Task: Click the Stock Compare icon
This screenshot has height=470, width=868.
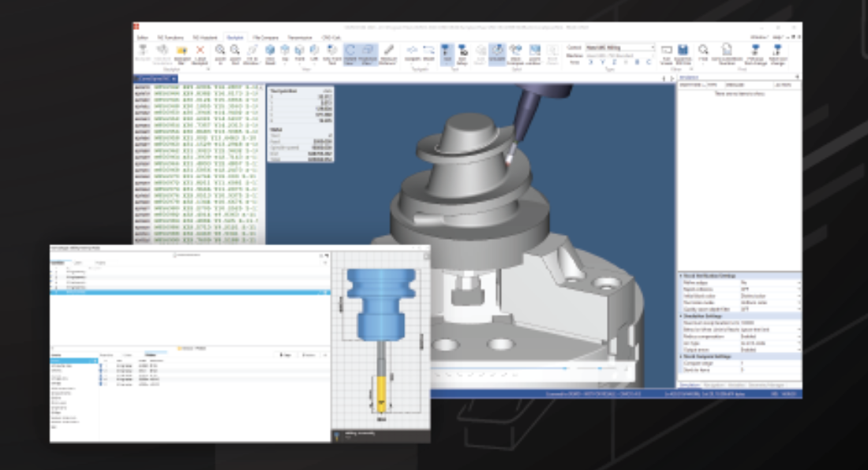Action: [515, 54]
